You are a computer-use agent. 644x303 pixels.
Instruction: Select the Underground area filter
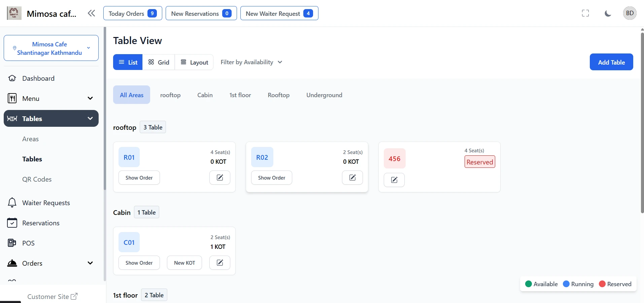click(x=324, y=95)
